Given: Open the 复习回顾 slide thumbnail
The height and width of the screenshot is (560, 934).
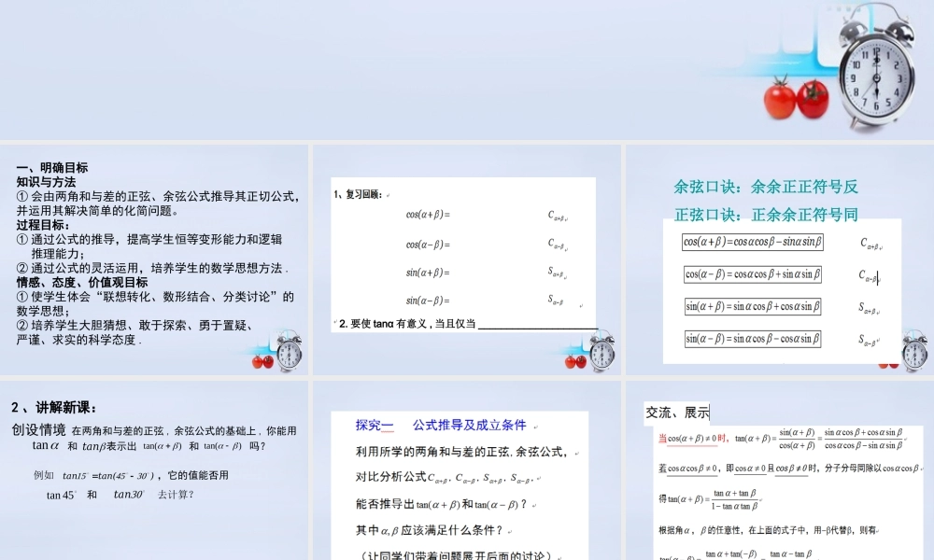Looking at the screenshot, I should [x=467, y=260].
